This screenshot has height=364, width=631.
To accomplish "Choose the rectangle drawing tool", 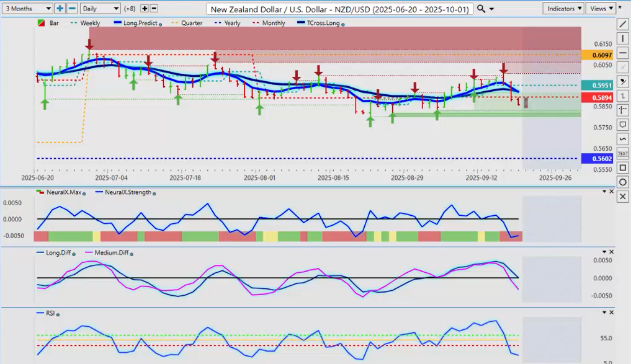I will [x=623, y=167].
